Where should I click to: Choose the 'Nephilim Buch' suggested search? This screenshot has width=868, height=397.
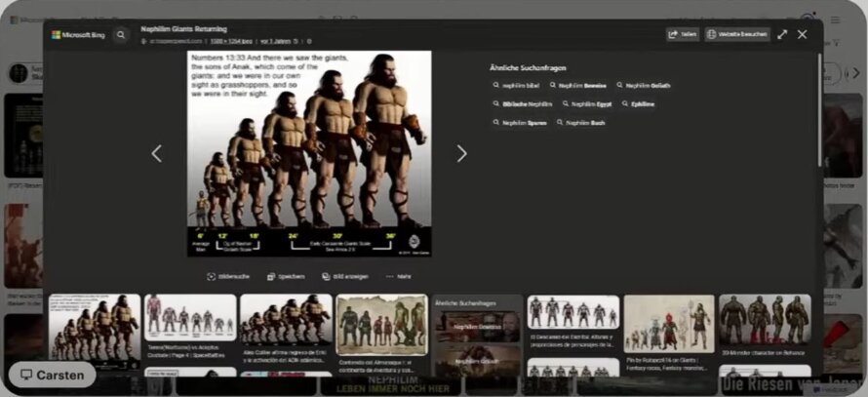click(580, 123)
